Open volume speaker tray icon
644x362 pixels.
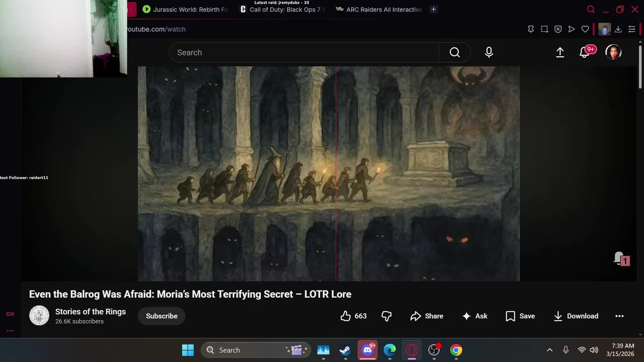(x=594, y=350)
